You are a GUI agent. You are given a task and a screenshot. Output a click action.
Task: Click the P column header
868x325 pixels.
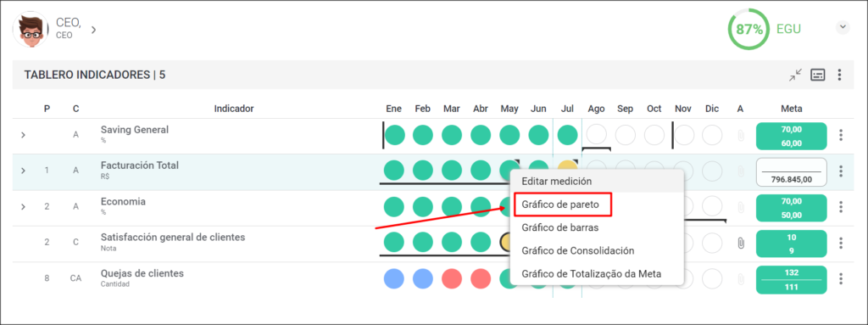tap(47, 109)
